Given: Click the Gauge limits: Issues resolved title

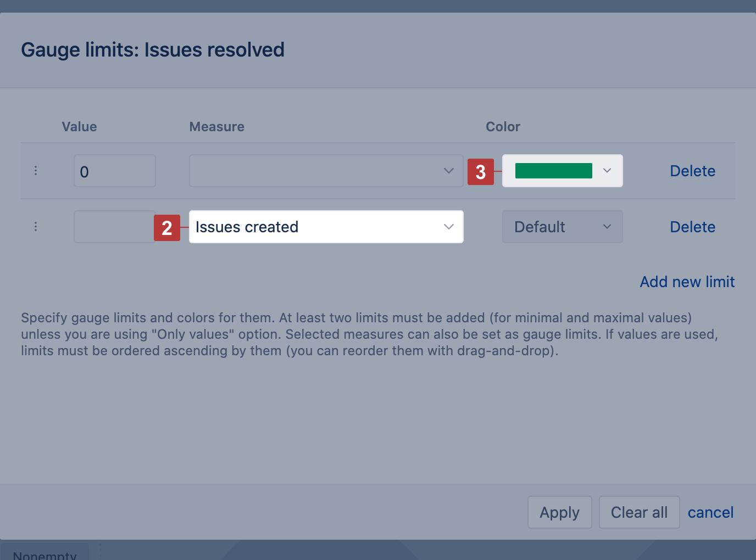Looking at the screenshot, I should tap(152, 49).
